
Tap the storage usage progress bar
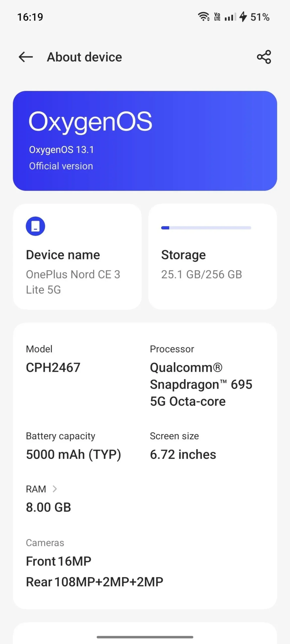(x=206, y=228)
